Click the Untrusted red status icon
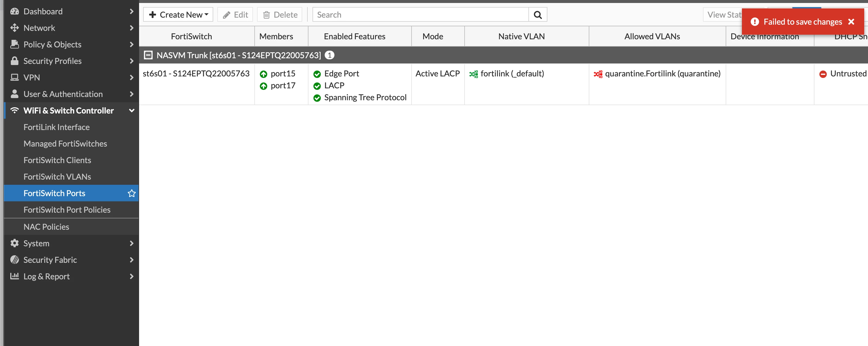The image size is (868, 346). tap(823, 74)
